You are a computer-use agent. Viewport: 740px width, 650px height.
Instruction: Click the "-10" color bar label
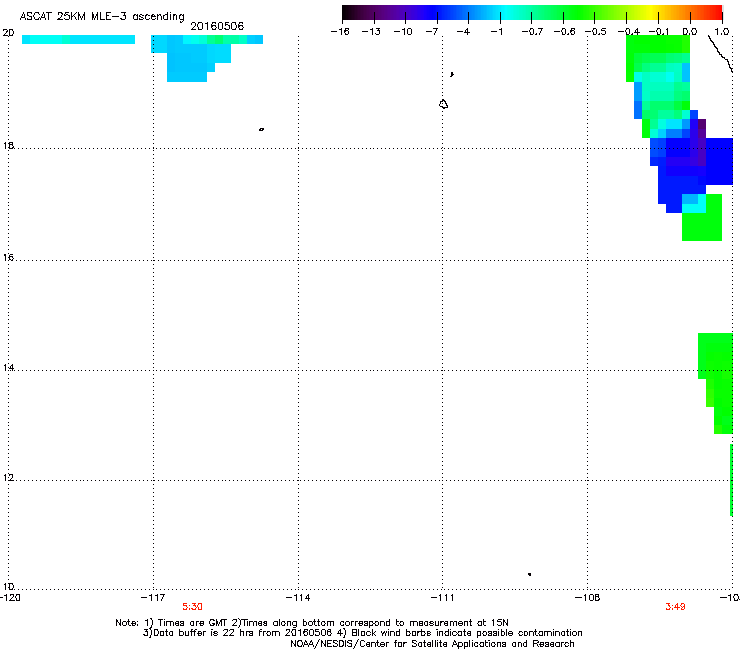pos(403,32)
